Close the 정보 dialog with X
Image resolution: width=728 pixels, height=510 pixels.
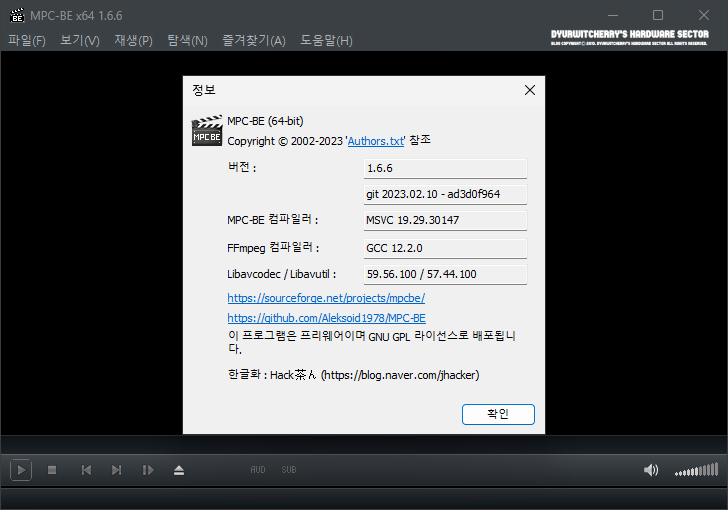(530, 90)
